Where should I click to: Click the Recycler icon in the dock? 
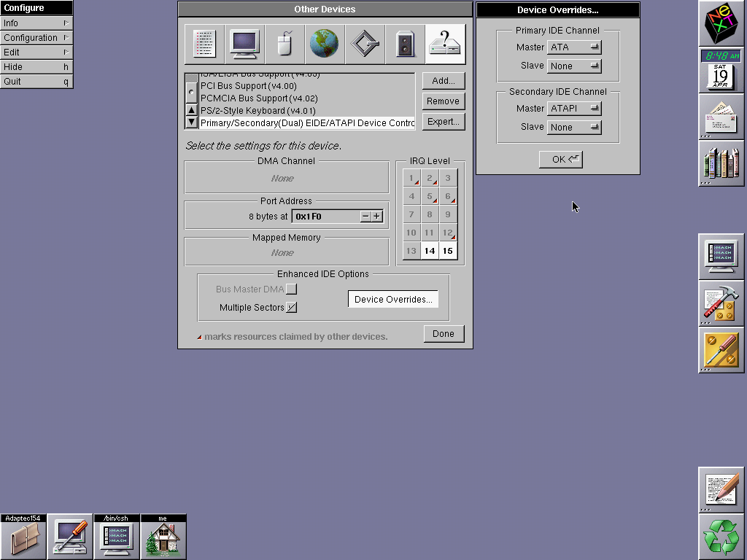coord(721,537)
